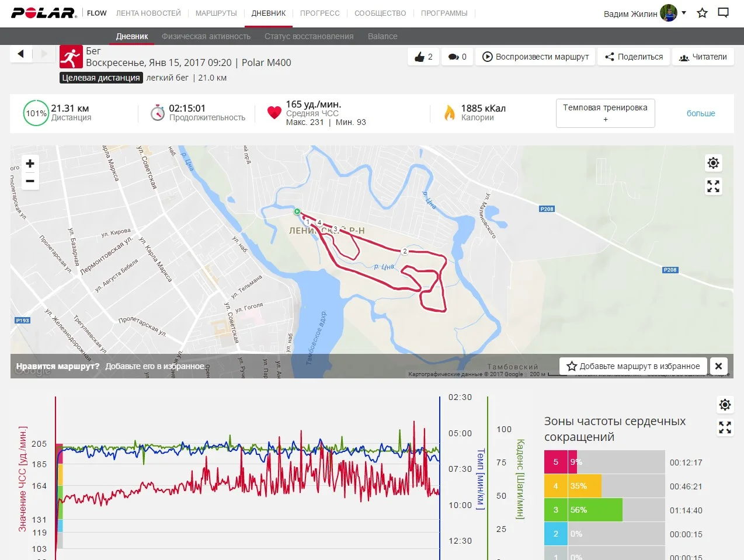The height and width of the screenshot is (560, 744).
Task: Open the ПРОГРЕСС menu item
Action: [x=319, y=13]
